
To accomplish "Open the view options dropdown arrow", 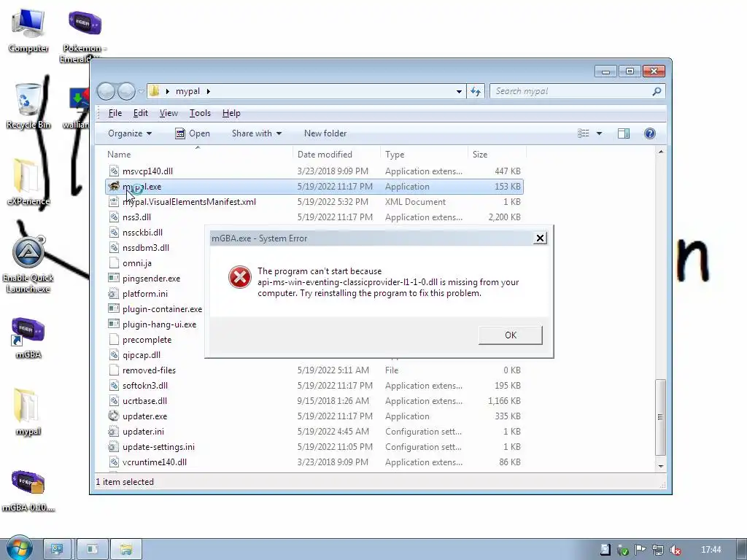I will tap(600, 133).
